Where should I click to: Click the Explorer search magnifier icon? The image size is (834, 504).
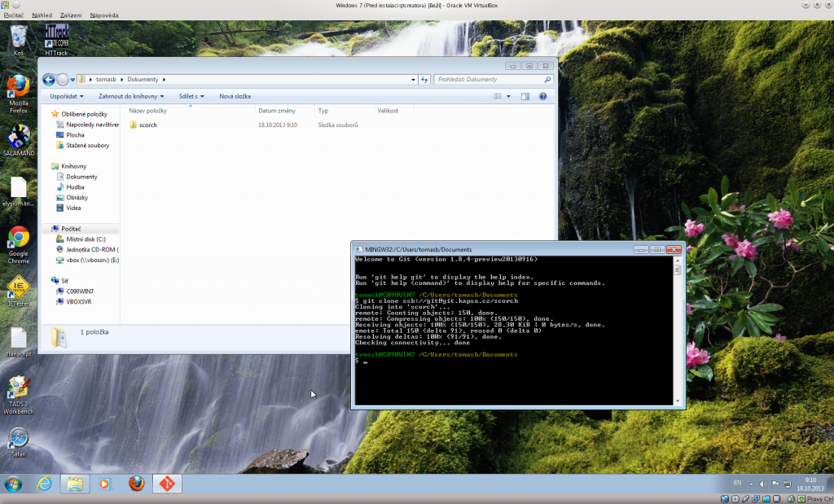[x=547, y=80]
